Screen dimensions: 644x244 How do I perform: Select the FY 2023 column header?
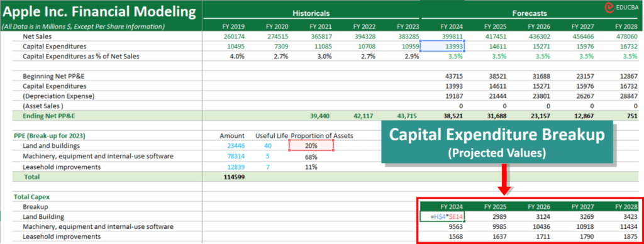click(x=407, y=26)
